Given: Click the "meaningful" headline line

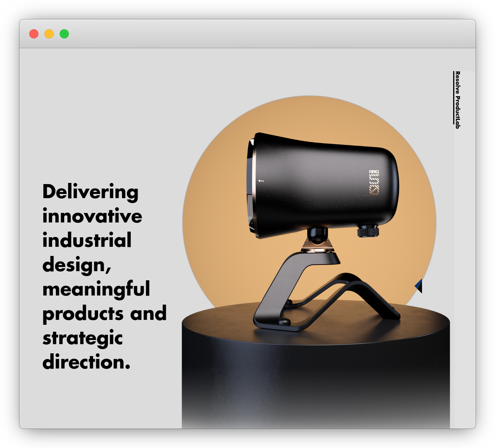Looking at the screenshot, I should click(x=96, y=289).
